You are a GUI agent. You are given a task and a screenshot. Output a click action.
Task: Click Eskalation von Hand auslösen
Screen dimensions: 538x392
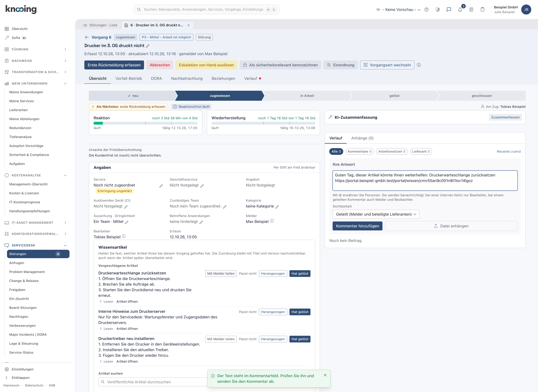[x=206, y=65]
